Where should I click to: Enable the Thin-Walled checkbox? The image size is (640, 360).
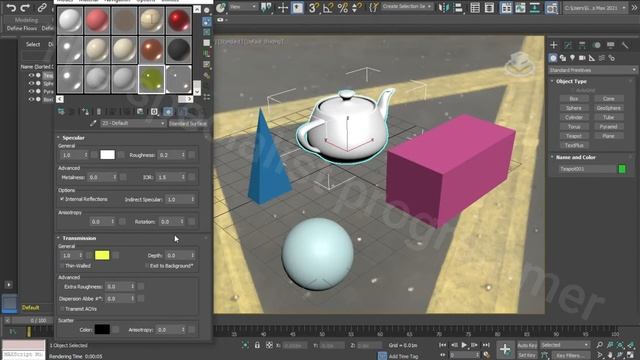click(x=62, y=266)
